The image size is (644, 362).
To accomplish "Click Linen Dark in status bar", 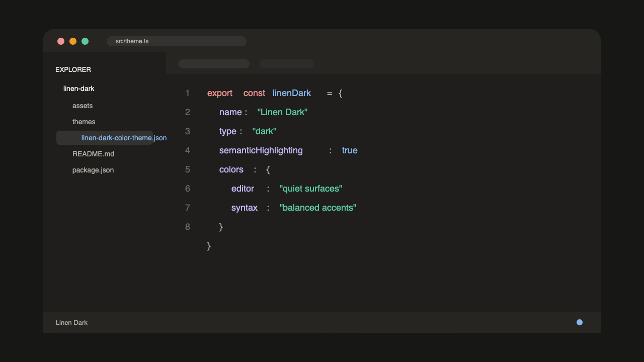I will click(x=71, y=322).
